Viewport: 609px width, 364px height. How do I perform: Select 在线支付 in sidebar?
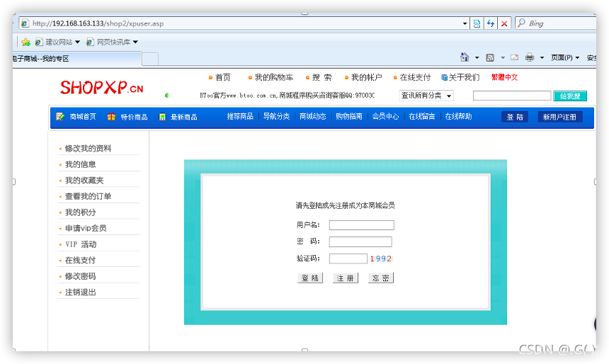tap(81, 261)
